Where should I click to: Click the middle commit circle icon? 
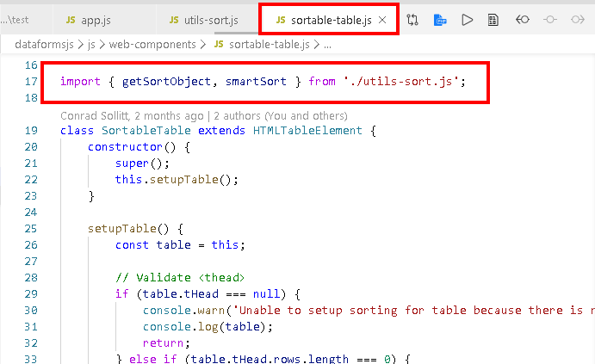[549, 19]
